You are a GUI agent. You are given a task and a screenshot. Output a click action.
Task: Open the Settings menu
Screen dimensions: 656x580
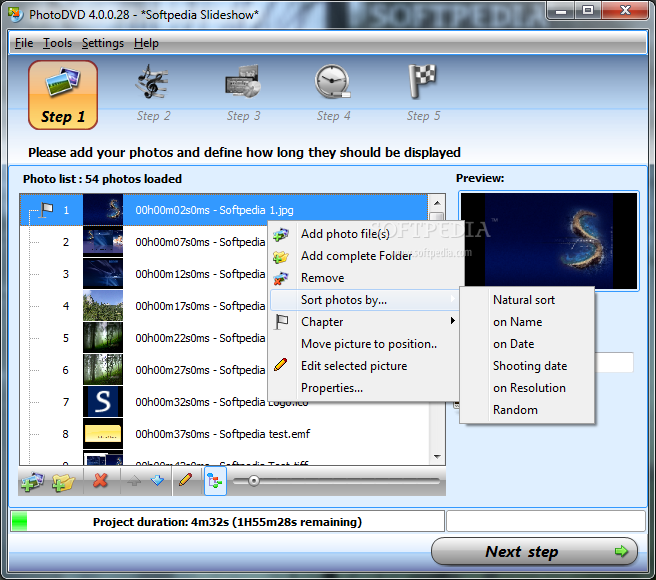103,43
